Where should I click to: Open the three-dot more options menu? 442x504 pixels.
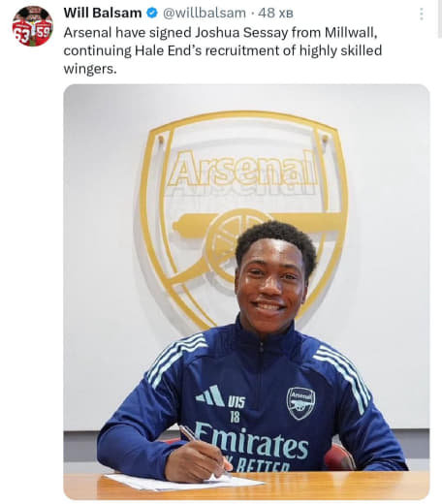tap(421, 14)
